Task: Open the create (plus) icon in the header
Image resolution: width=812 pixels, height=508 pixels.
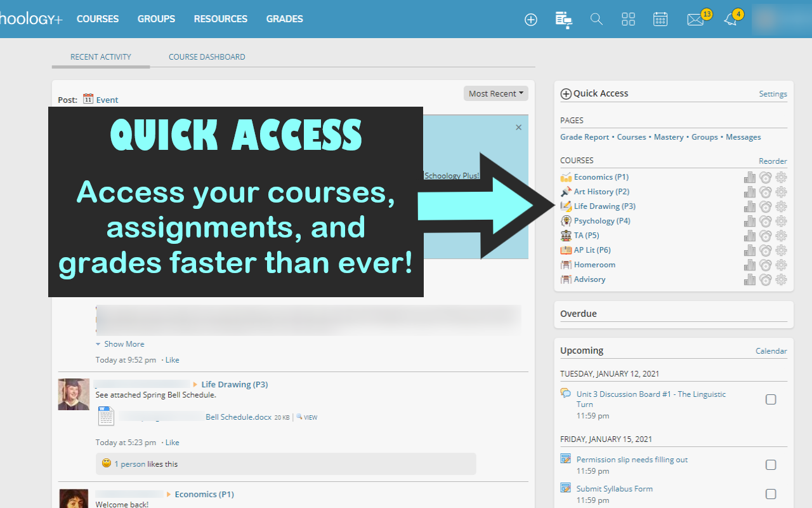Action: [530, 19]
